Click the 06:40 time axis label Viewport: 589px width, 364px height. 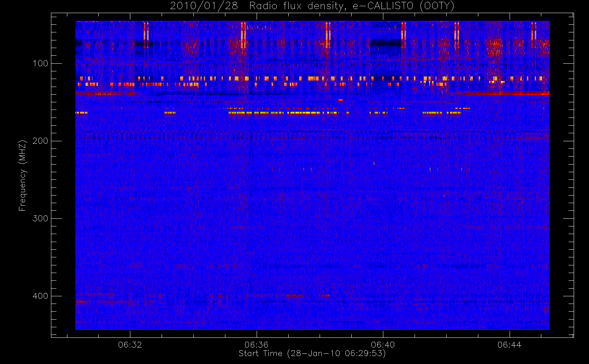tap(383, 345)
